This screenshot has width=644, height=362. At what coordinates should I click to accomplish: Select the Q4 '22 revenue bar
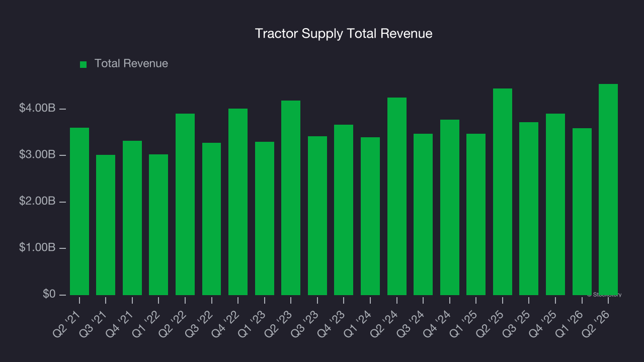click(238, 202)
